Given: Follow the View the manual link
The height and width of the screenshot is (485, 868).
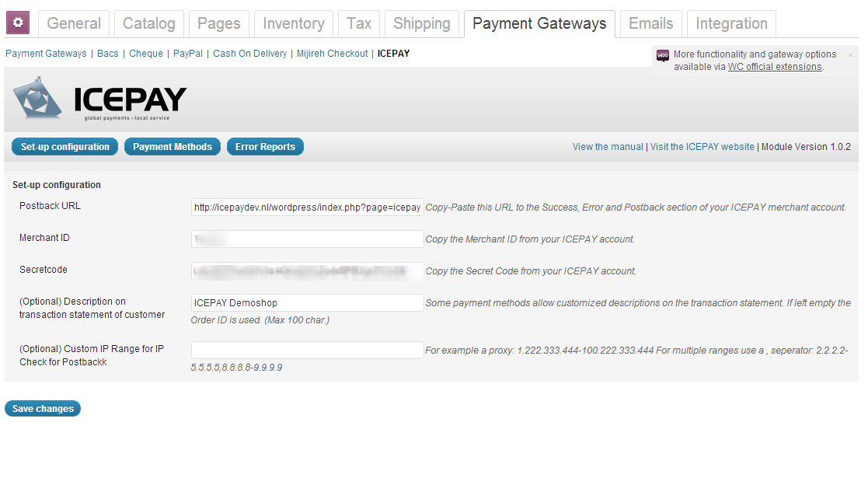Looking at the screenshot, I should pyautogui.click(x=608, y=147).
